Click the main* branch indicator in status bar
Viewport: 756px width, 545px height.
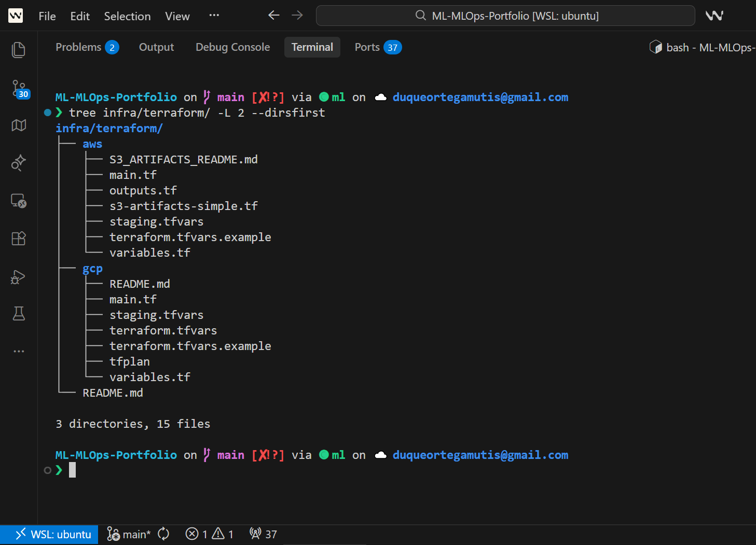tap(129, 534)
